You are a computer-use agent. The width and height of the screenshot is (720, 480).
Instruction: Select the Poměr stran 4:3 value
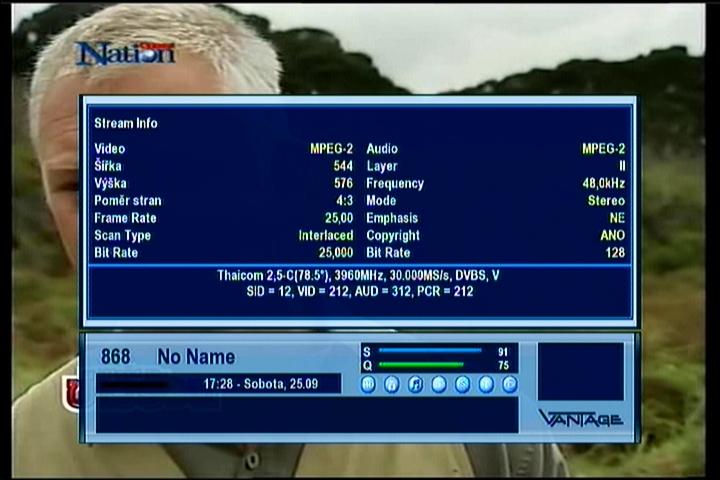(x=344, y=201)
